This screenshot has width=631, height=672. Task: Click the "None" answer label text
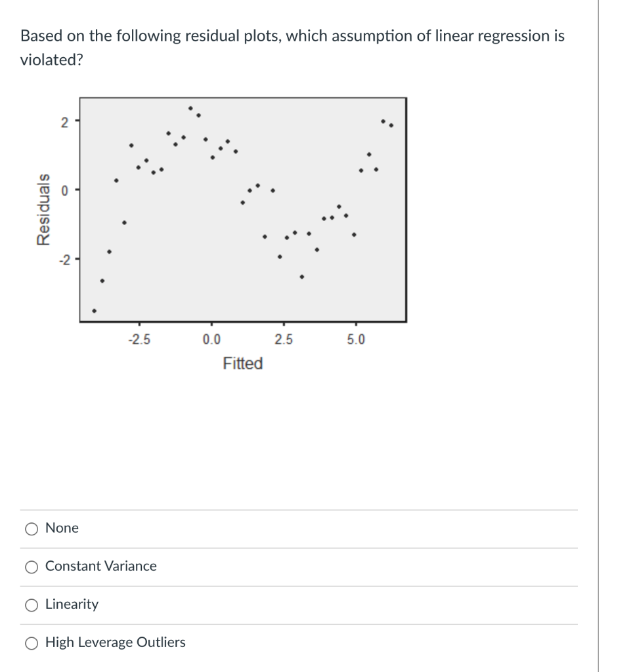click(62, 528)
